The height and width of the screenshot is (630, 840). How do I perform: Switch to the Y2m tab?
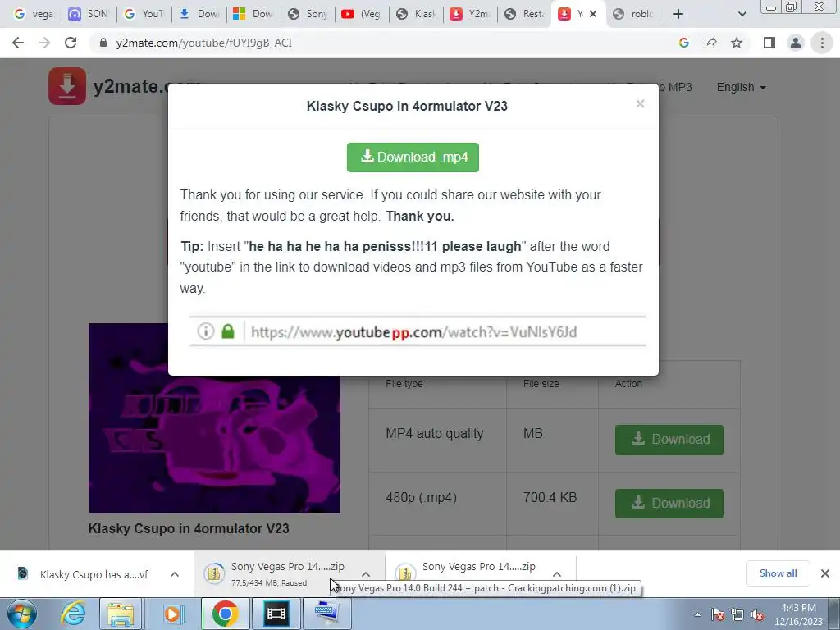pyautogui.click(x=471, y=14)
